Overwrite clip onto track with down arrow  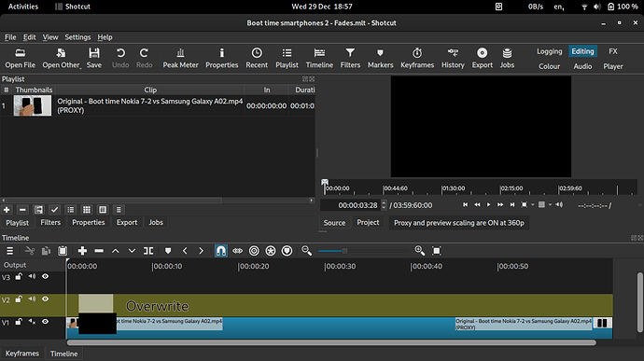click(x=132, y=251)
